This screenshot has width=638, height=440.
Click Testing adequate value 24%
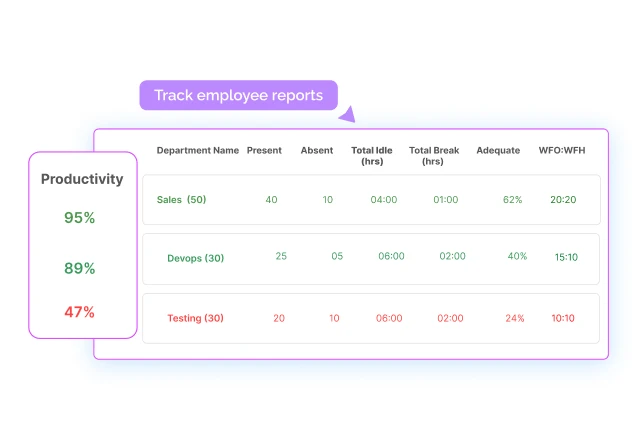pyautogui.click(x=515, y=318)
